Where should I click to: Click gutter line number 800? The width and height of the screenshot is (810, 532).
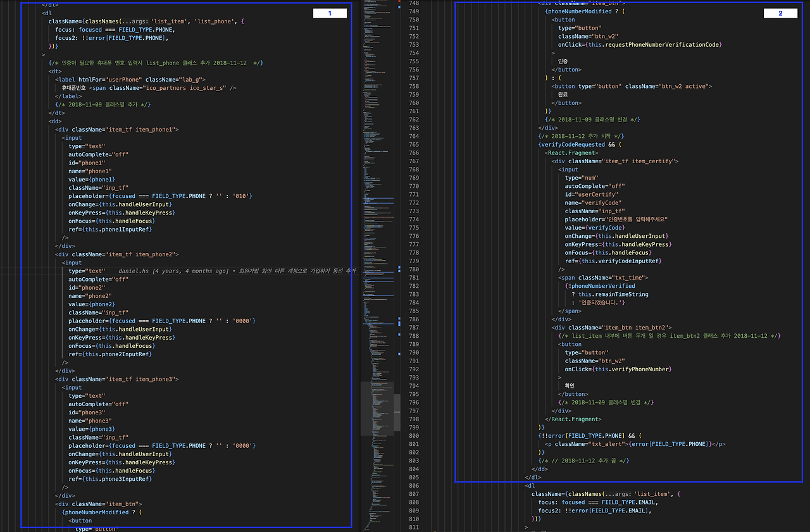pos(414,436)
